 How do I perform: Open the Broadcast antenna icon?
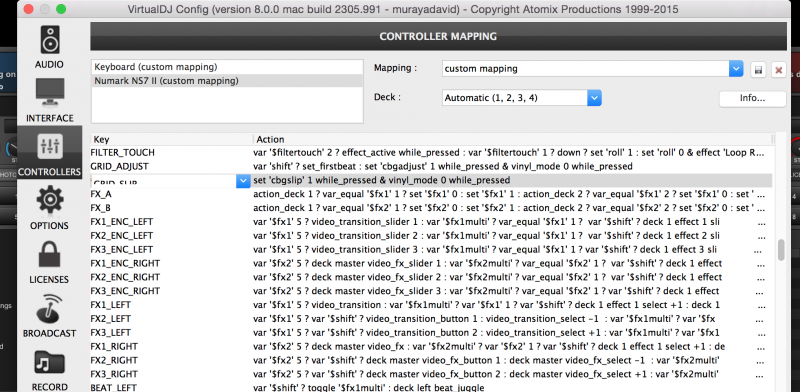49,309
